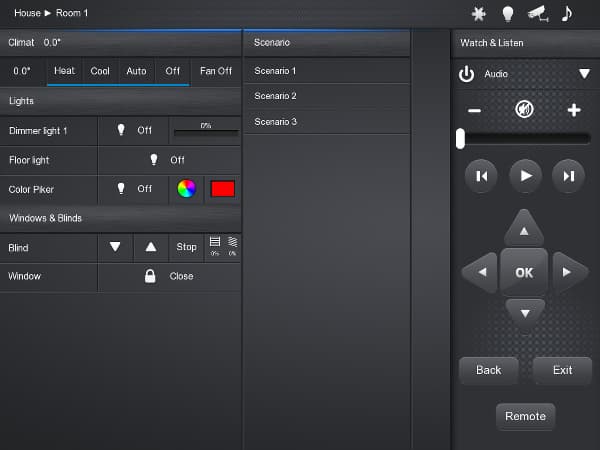Increase volume with the plus icon
The width and height of the screenshot is (600, 450).
(574, 110)
